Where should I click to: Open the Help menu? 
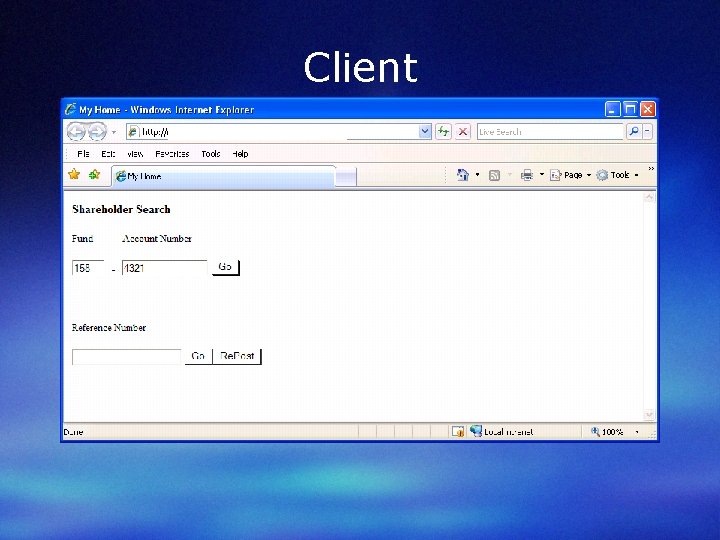[x=240, y=154]
